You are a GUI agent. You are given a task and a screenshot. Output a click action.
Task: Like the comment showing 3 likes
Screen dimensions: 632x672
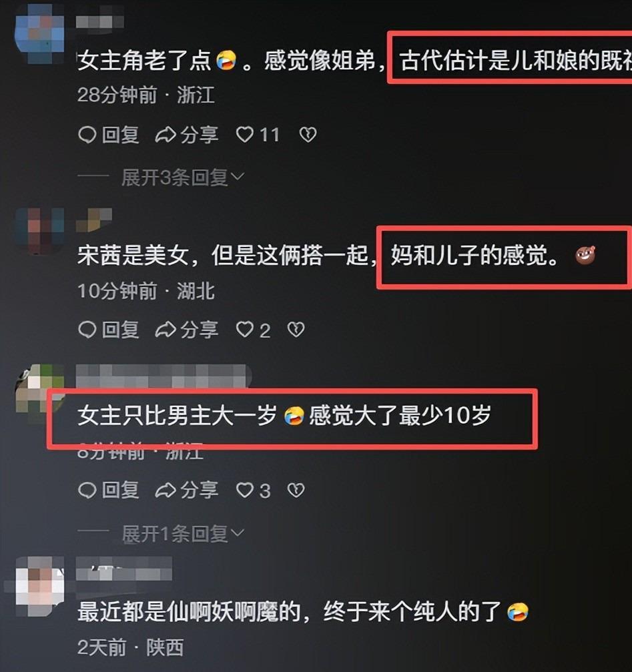click(x=253, y=490)
